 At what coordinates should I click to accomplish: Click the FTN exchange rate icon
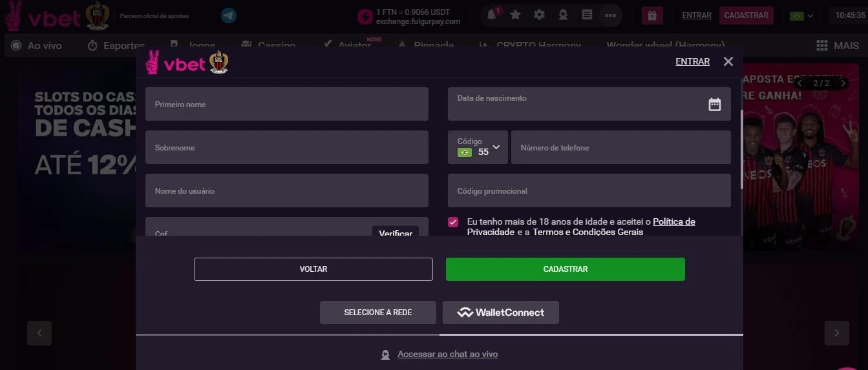(x=365, y=16)
